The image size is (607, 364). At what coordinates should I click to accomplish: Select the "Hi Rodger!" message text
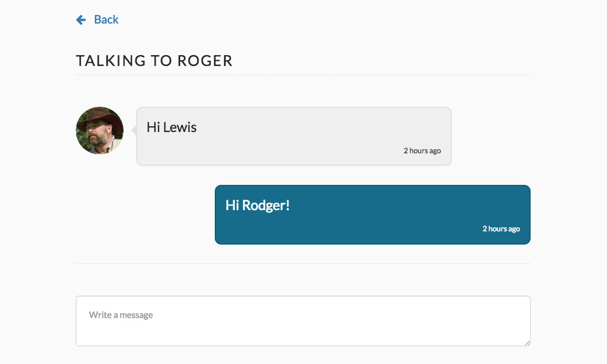pos(257,205)
